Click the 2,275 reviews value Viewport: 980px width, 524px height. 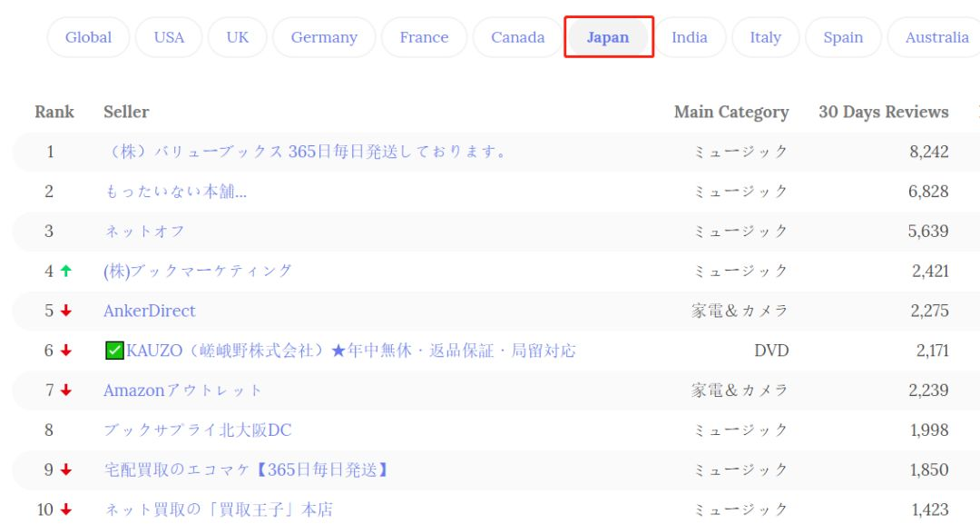coord(929,311)
